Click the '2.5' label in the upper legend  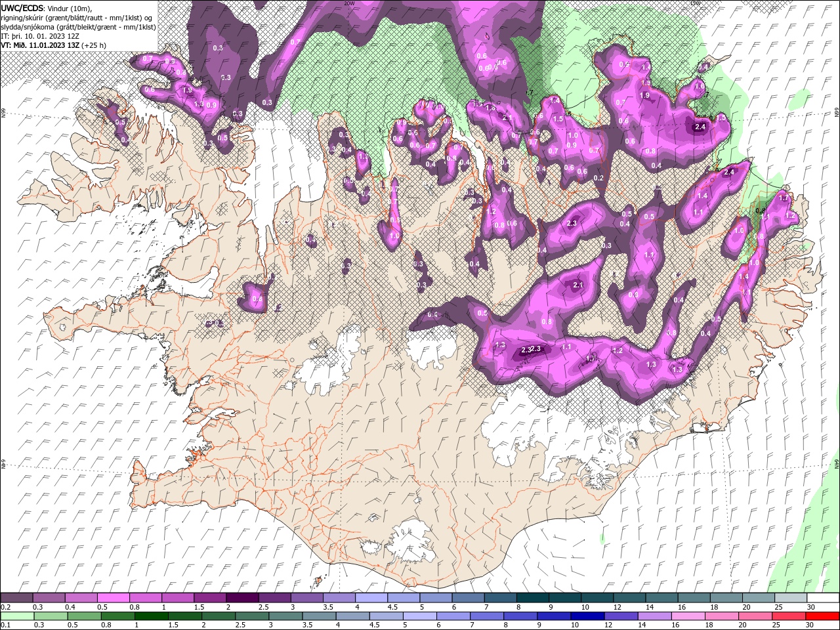pos(263,607)
